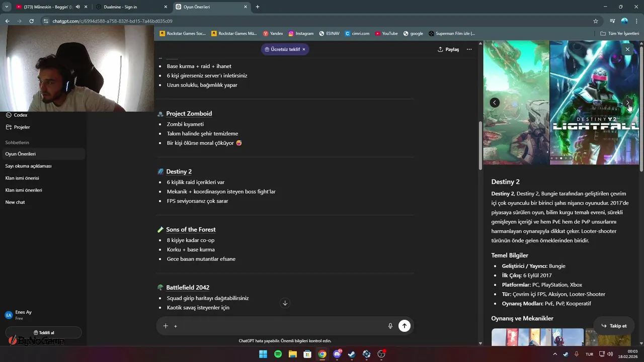
Task: Click the Paylaş share button
Action: point(448,49)
